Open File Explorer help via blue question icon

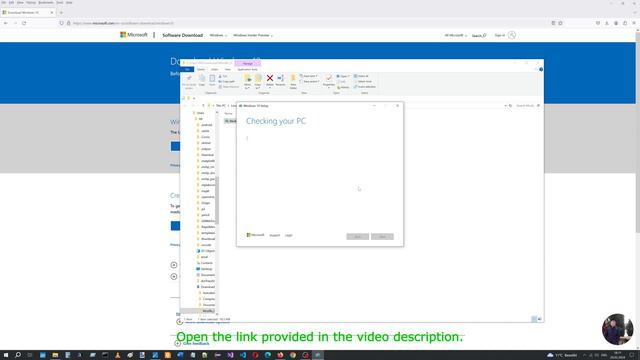pyautogui.click(x=541, y=69)
